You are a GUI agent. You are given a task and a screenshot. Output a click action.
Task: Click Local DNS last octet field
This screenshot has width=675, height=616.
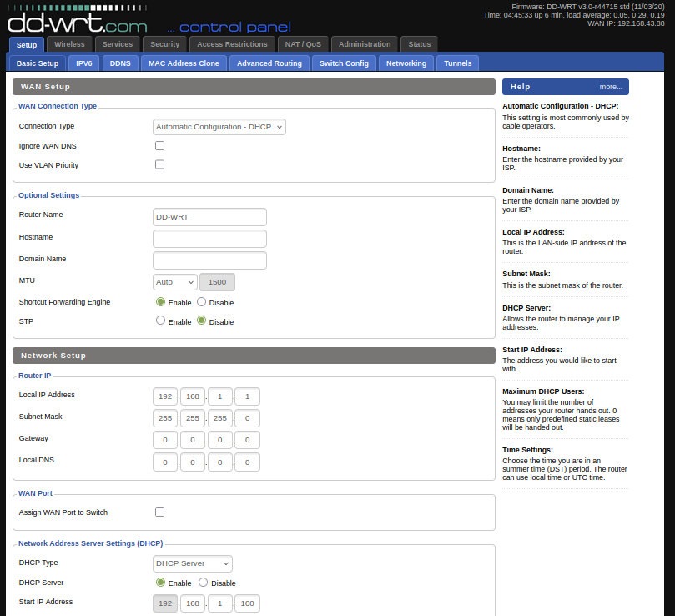click(x=247, y=462)
